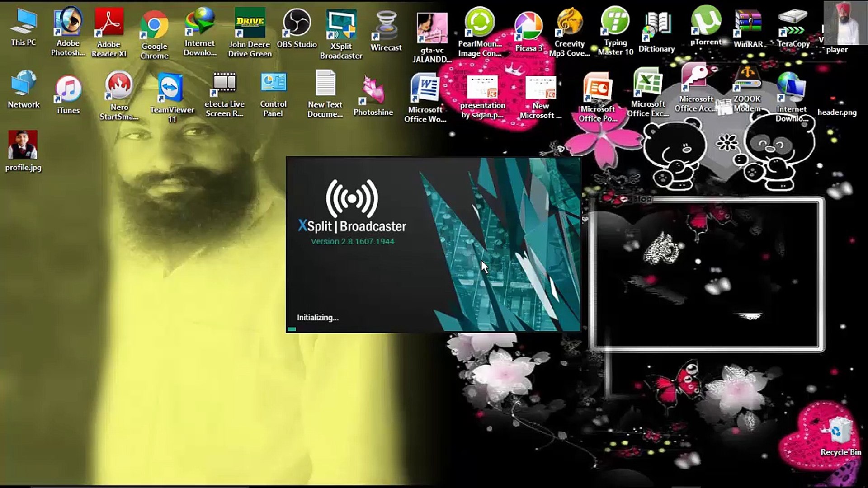Image resolution: width=868 pixels, height=488 pixels.
Task: Select the Picasa 3 icon
Action: coord(528,32)
